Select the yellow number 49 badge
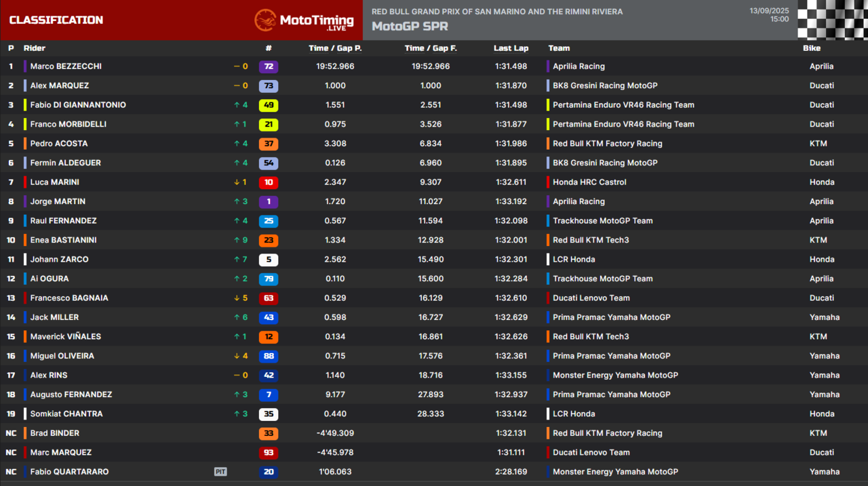The width and height of the screenshot is (868, 486). 269,105
